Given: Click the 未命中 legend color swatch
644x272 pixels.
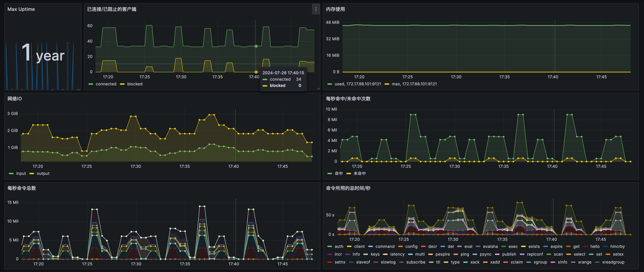Looking at the screenshot, I should 349,174.
